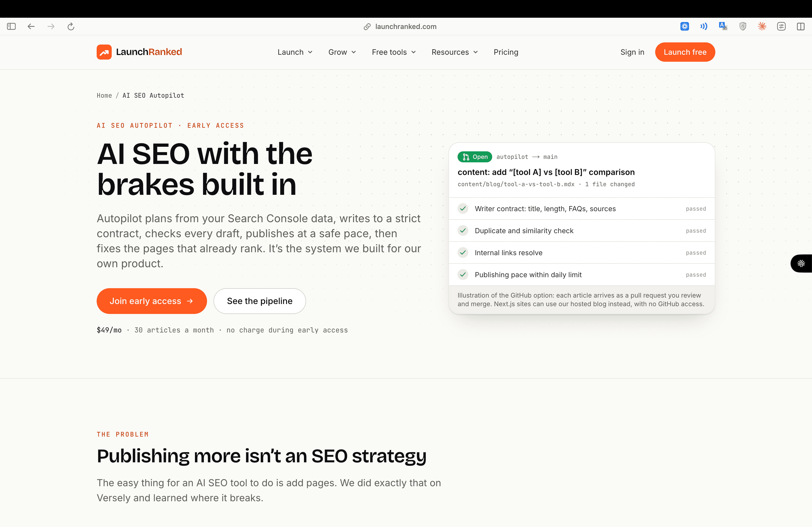Click the check icon for Duplicate and similarity check
The height and width of the screenshot is (527, 812).
[x=463, y=230]
